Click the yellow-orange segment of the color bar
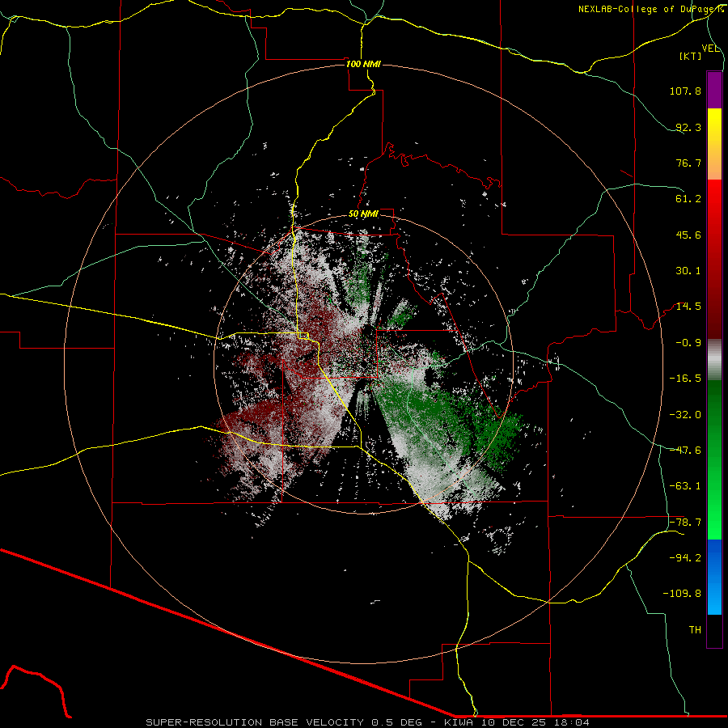Image resolution: width=728 pixels, height=728 pixels. coord(714,144)
